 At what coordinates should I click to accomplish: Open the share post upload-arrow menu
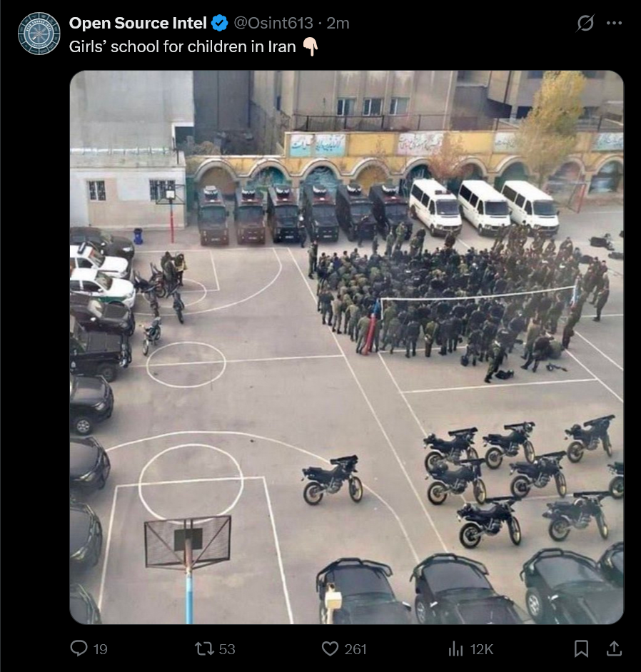(614, 648)
